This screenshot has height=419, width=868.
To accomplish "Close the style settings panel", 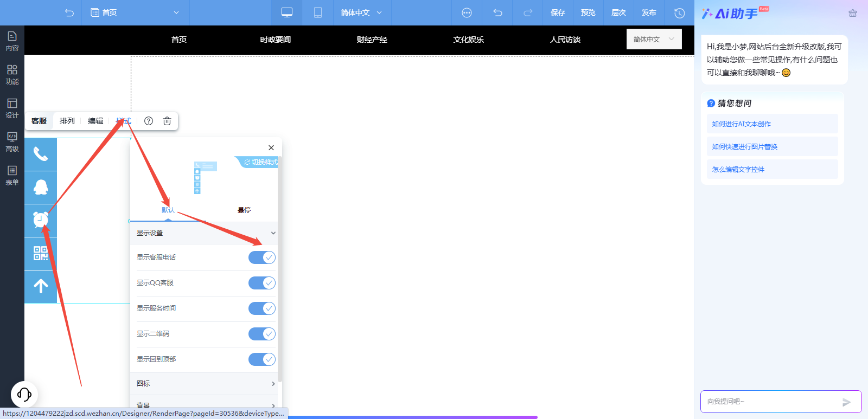I will [x=271, y=147].
